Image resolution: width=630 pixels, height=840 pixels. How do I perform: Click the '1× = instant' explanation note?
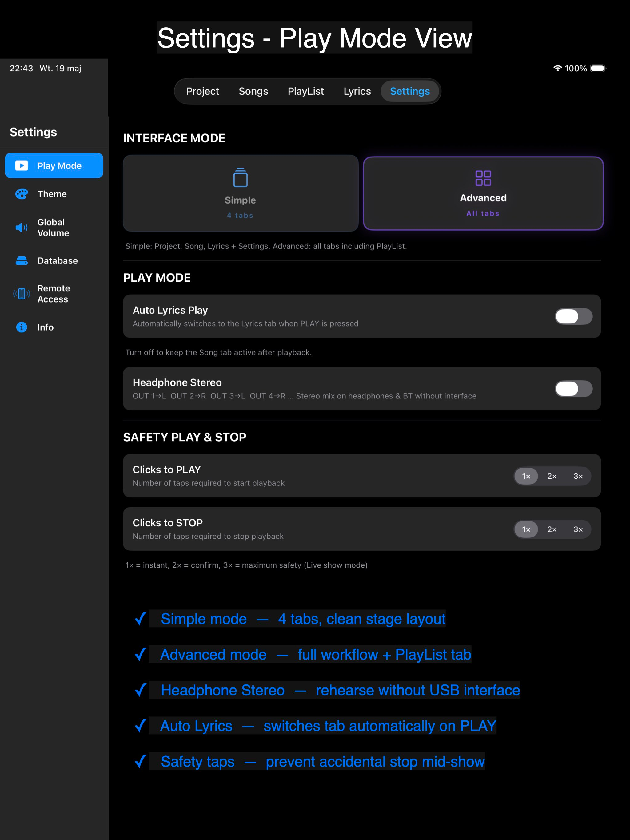[x=246, y=565]
